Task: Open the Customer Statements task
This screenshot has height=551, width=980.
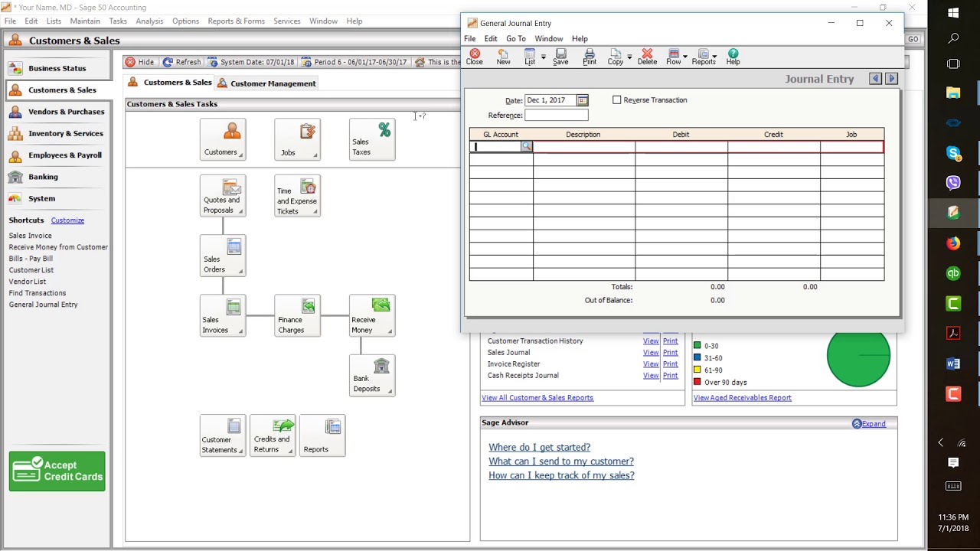Action: point(223,435)
